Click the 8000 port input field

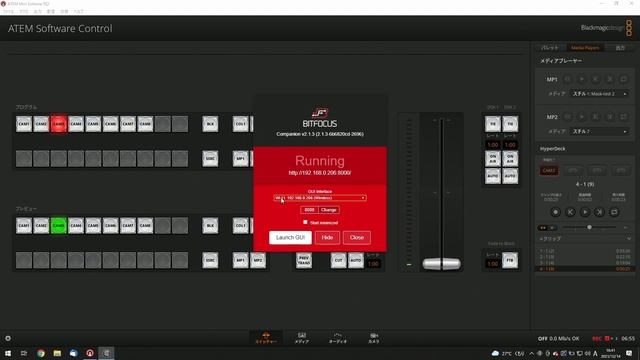(x=309, y=210)
